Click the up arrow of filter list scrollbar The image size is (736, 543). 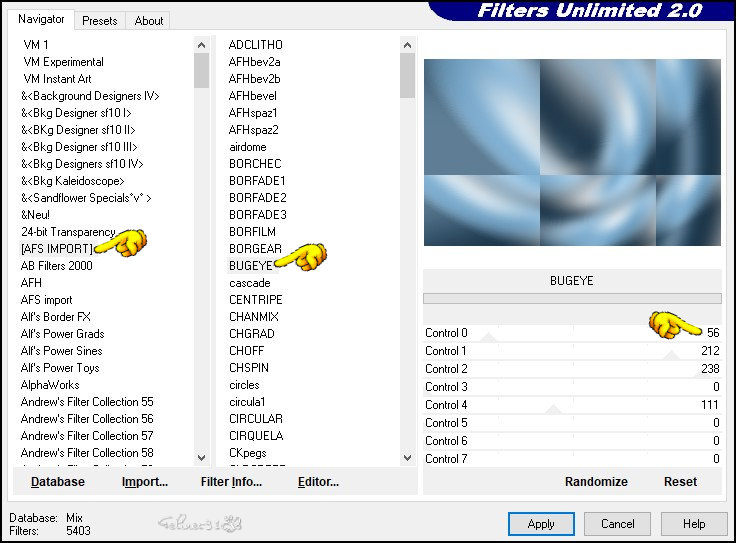click(x=407, y=45)
